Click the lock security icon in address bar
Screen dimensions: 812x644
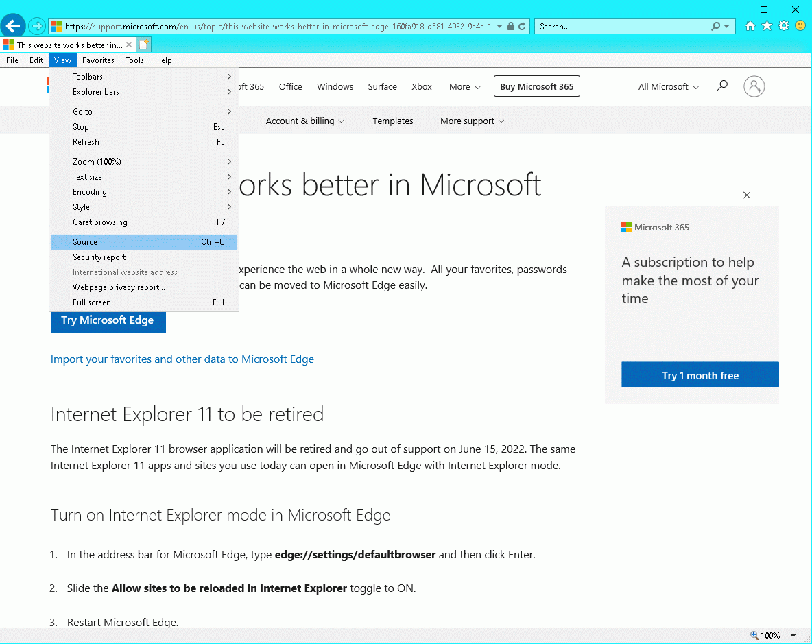[x=511, y=26]
